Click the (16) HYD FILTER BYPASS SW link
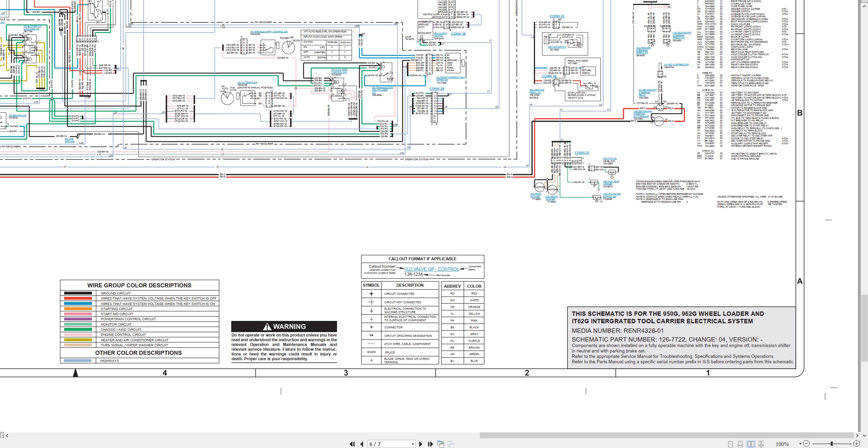 [612, 195]
